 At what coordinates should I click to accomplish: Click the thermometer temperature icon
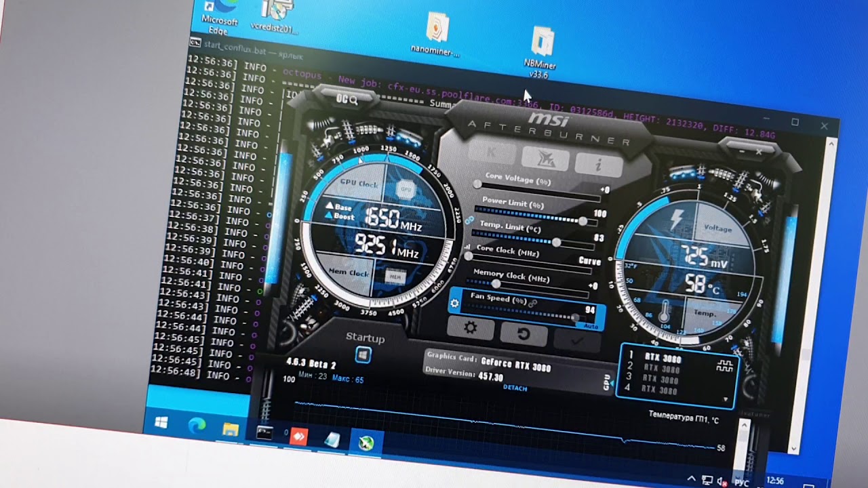[x=665, y=312]
